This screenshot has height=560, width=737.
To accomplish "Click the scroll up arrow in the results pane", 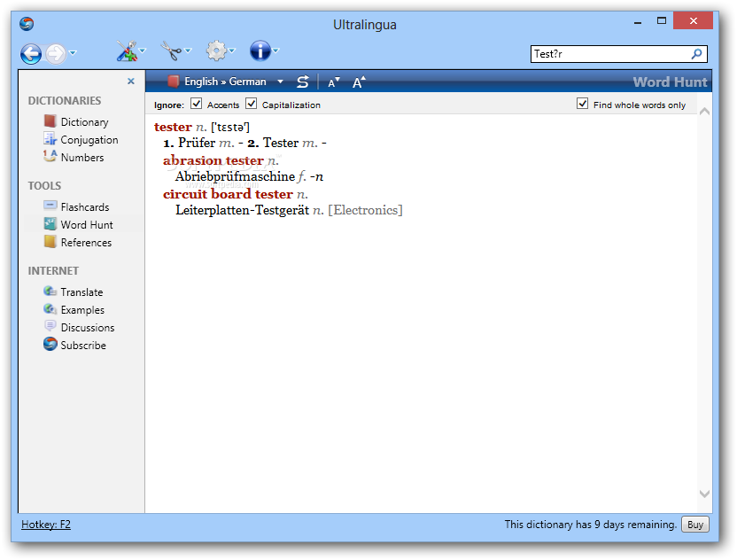I will (704, 112).
